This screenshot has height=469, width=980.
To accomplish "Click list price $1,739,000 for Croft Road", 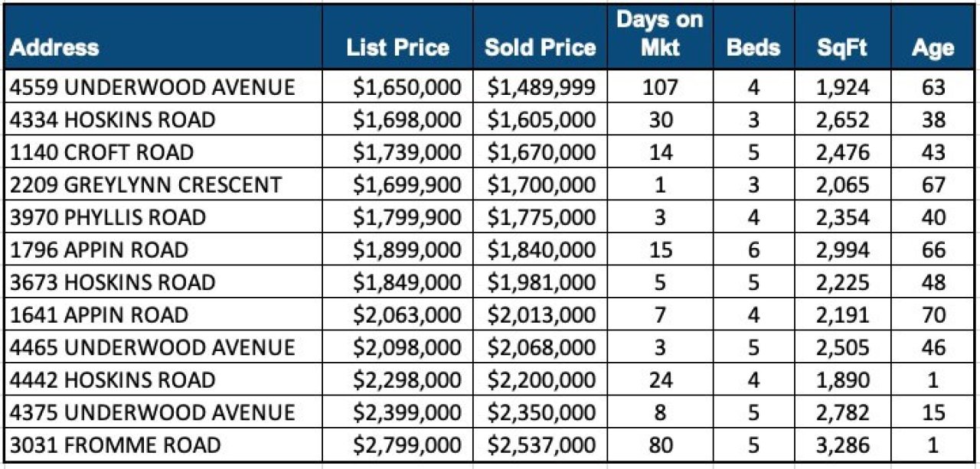I will coord(407,152).
